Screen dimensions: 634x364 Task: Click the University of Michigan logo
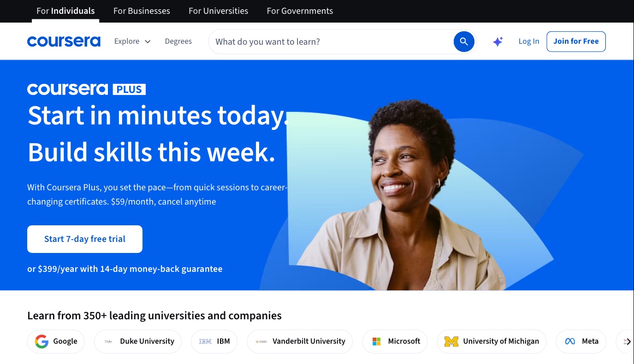[451, 341]
